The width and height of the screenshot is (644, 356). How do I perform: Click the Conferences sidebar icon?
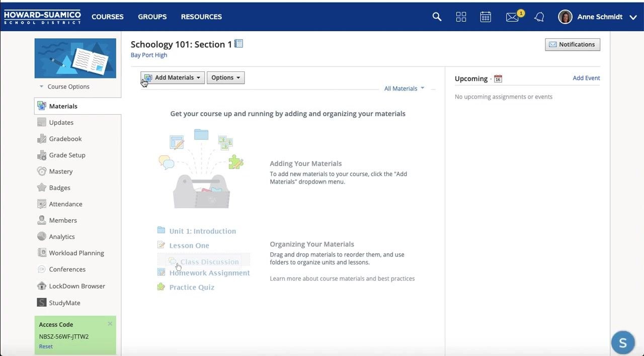coord(42,269)
